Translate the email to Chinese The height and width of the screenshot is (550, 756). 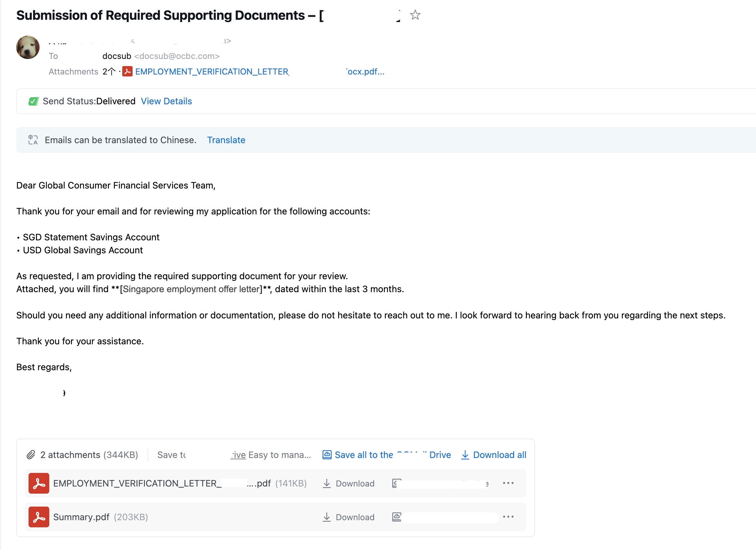(x=226, y=140)
